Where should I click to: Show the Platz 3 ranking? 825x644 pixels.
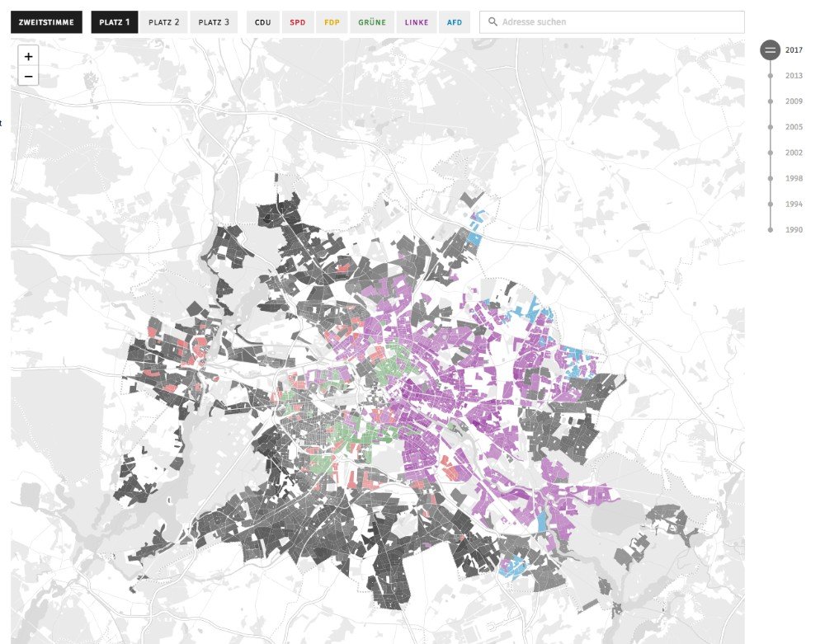click(214, 22)
